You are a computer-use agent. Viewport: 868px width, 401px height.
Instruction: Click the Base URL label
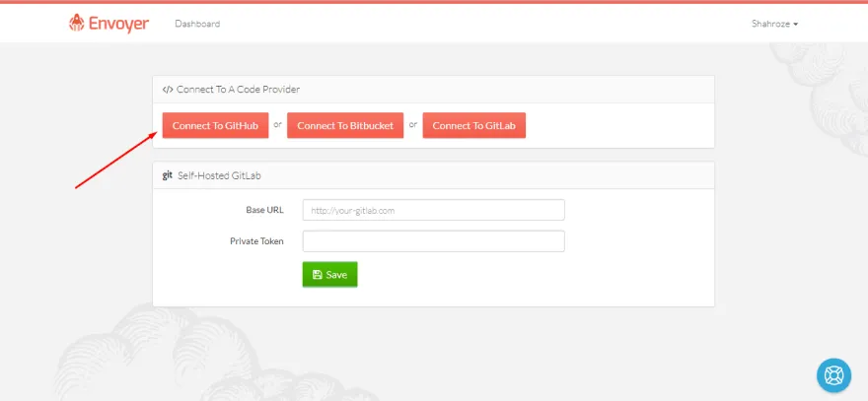tap(264, 210)
